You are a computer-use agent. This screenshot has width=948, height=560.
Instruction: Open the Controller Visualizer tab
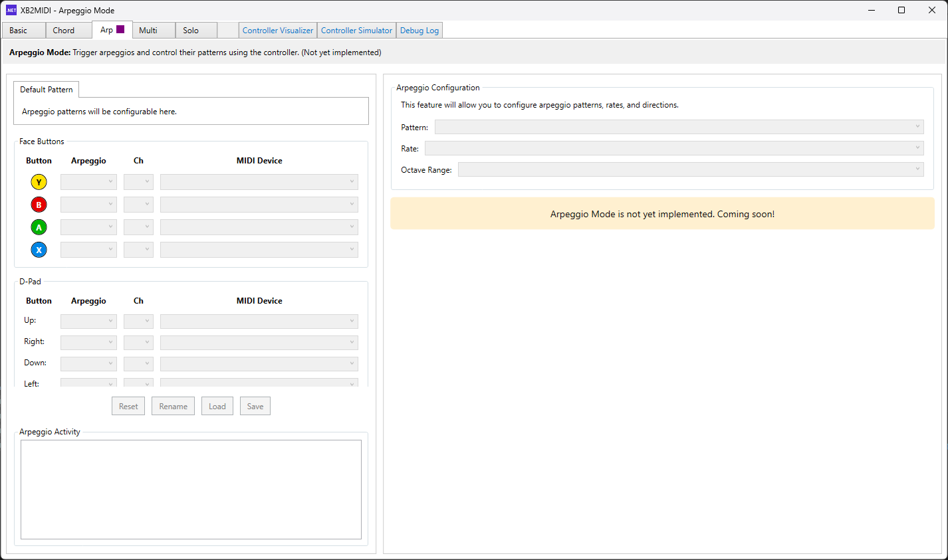(277, 31)
